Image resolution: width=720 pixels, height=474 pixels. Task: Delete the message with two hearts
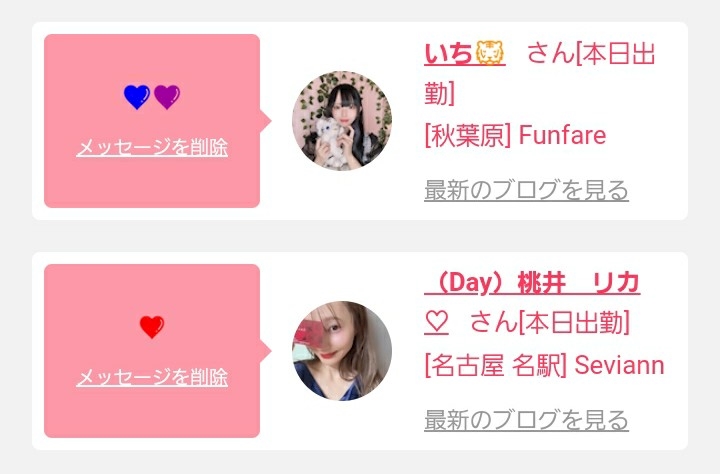click(152, 147)
